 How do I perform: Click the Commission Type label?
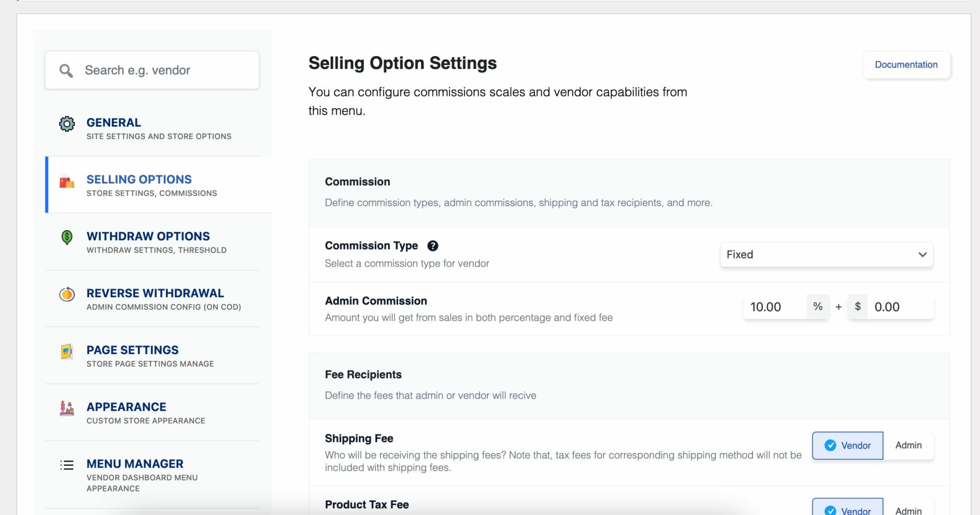pyautogui.click(x=372, y=246)
